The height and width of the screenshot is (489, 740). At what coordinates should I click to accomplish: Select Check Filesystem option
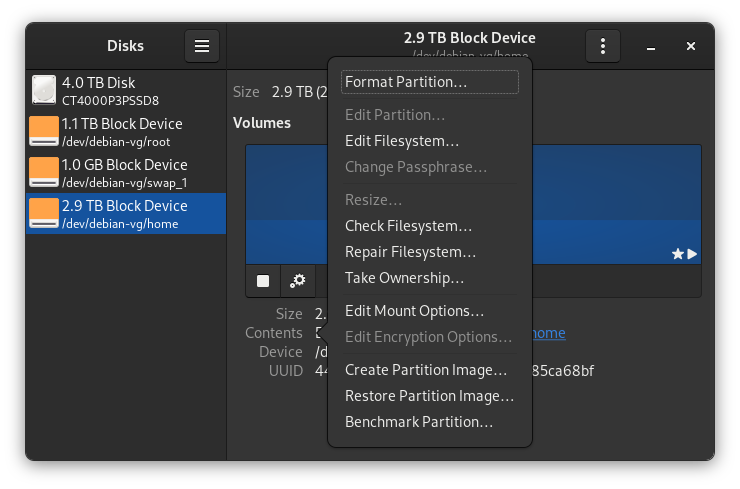[x=408, y=226]
